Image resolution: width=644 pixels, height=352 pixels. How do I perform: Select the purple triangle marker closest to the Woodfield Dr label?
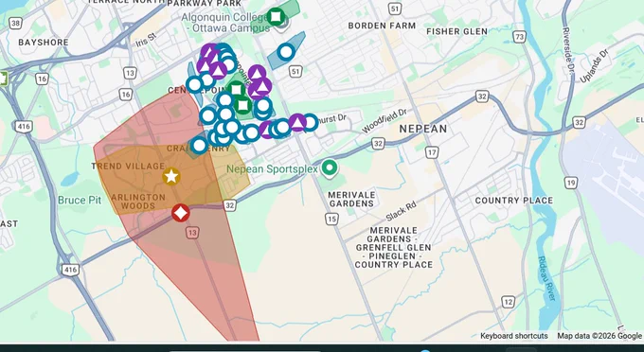coord(297,122)
